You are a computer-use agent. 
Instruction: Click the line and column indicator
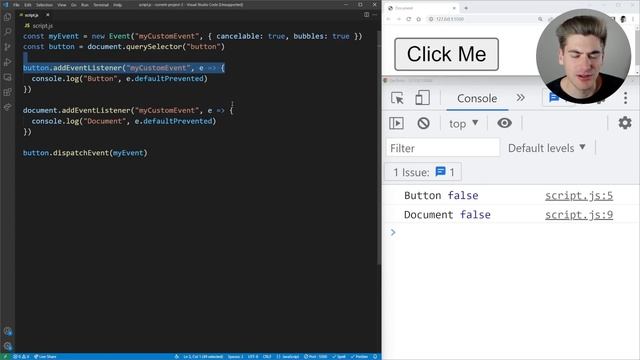pyautogui.click(x=203, y=357)
